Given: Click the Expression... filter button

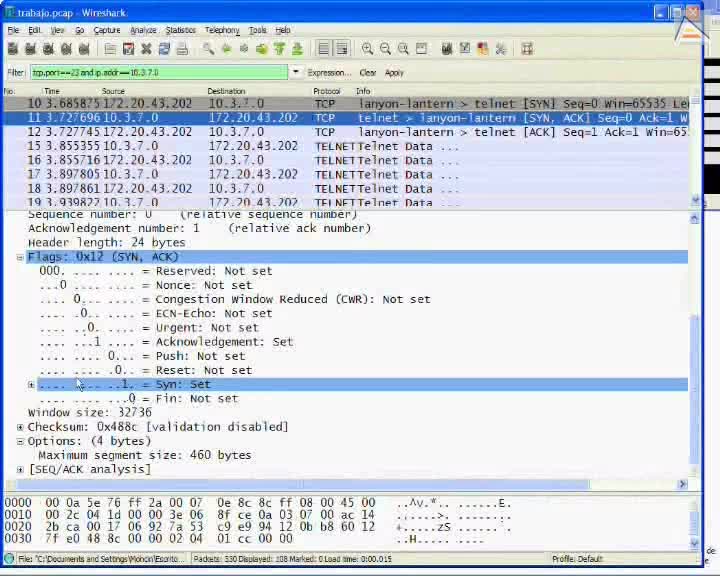Looking at the screenshot, I should (329, 73).
